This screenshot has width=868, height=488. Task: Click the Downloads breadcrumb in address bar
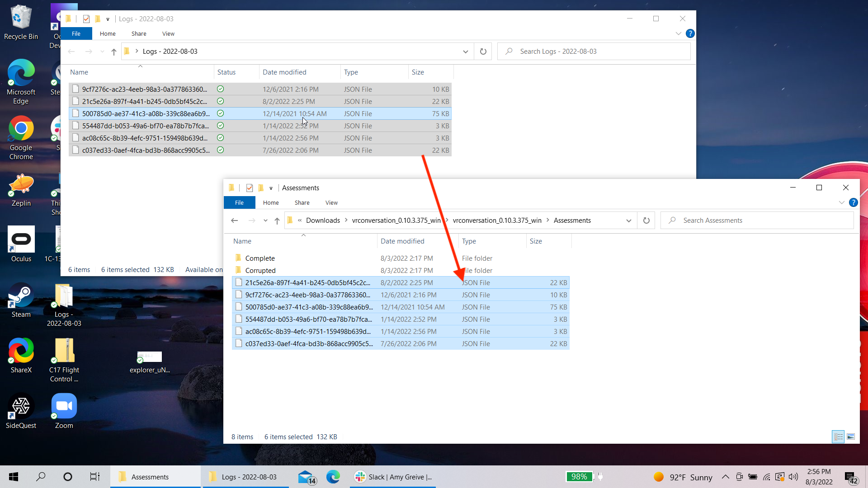click(323, 221)
